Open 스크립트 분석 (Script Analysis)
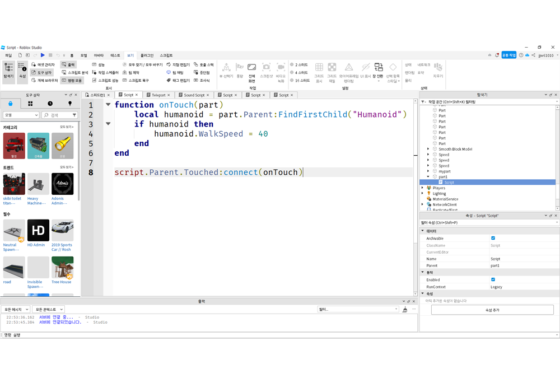 [74, 72]
